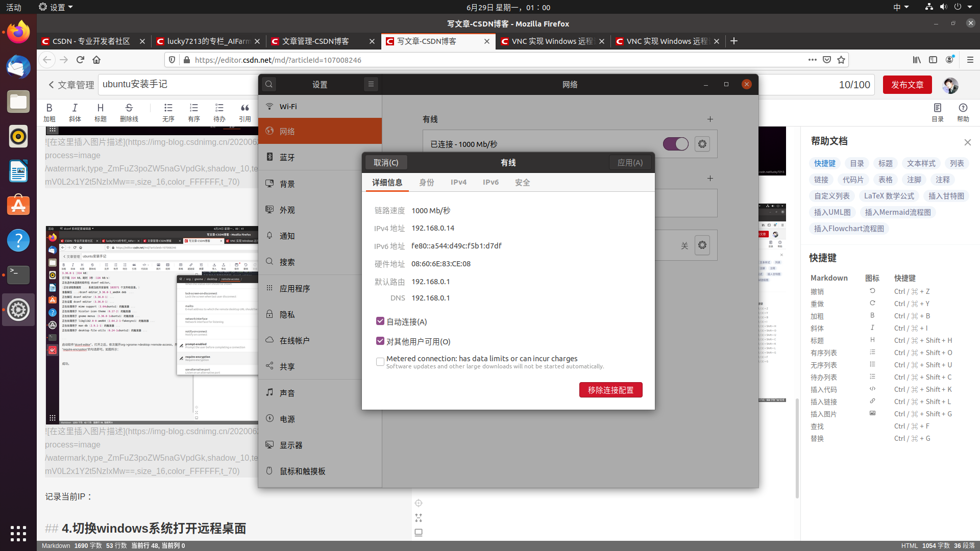Screen dimensions: 980x551
Task: Uncheck 对其他用户可用 checkbox
Action: 380,341
